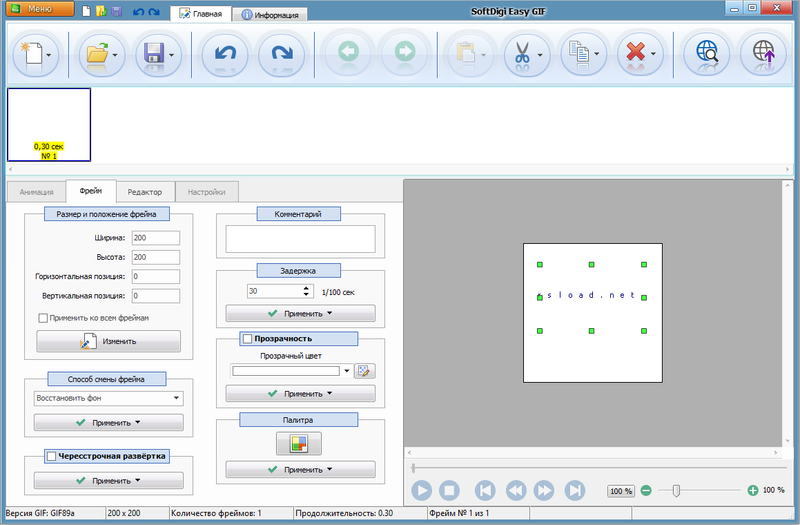
Task: Step back with the rewind button
Action: tap(516, 491)
